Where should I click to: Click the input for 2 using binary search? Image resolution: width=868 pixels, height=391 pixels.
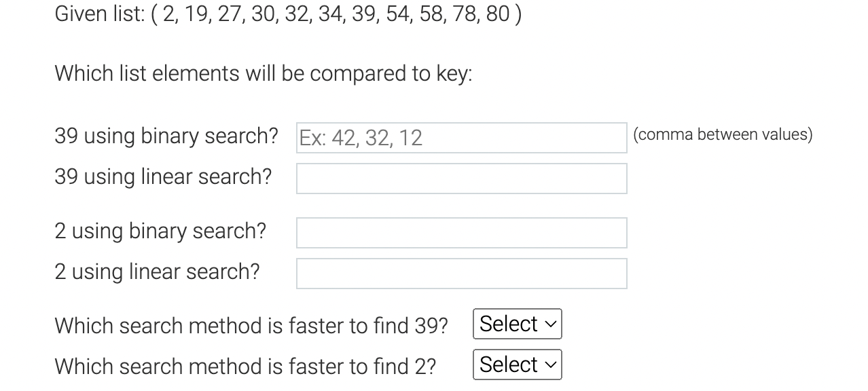[461, 232]
